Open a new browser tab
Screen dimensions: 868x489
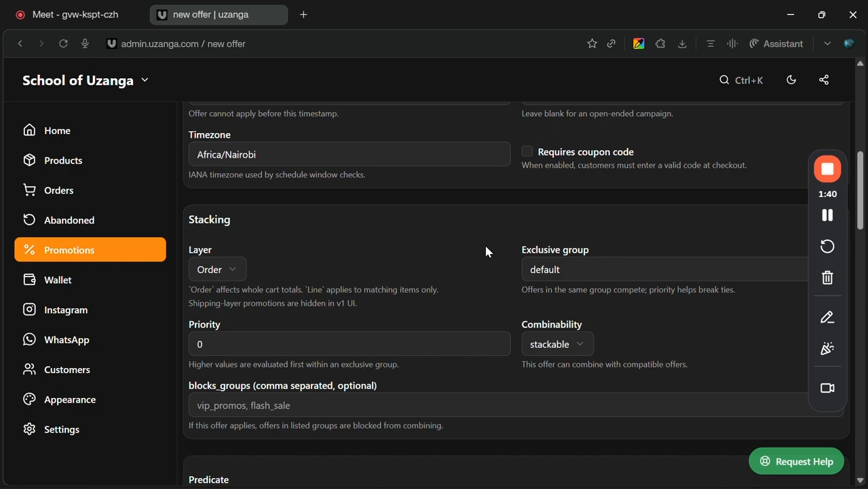tap(303, 14)
